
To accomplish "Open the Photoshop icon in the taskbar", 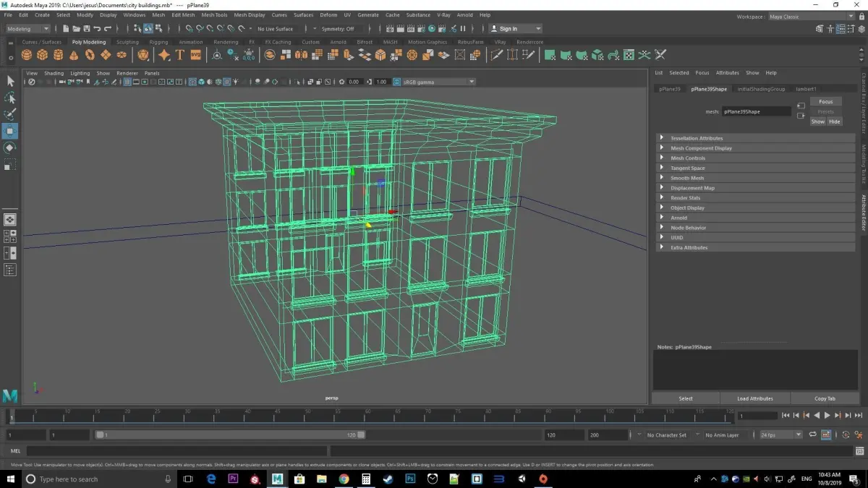I will point(410,479).
